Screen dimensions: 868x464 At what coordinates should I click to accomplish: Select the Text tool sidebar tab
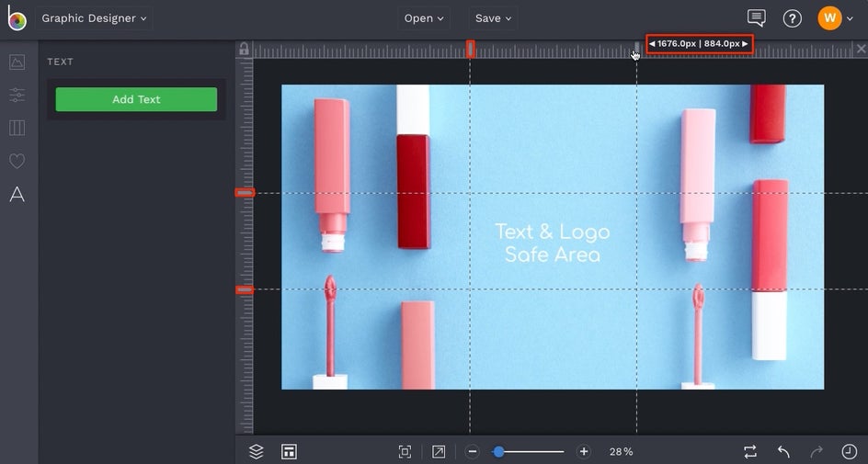point(17,195)
